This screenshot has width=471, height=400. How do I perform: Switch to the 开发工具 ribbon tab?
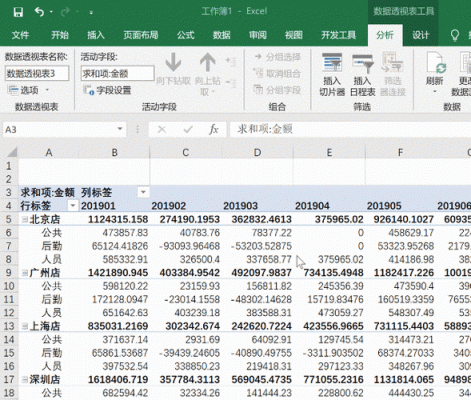[338, 35]
